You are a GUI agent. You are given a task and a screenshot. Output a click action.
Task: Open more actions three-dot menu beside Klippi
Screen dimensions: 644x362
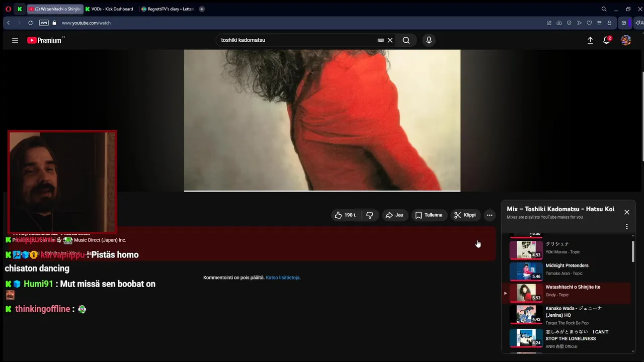click(x=490, y=215)
